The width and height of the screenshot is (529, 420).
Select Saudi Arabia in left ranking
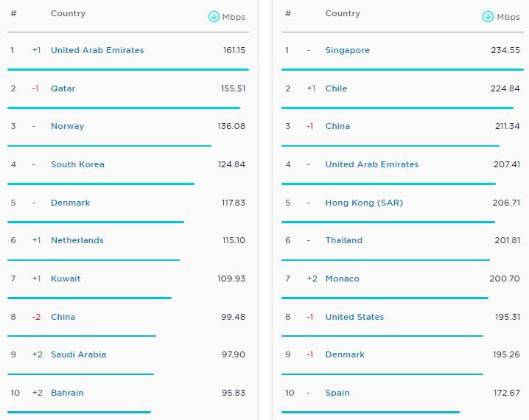coord(78,354)
